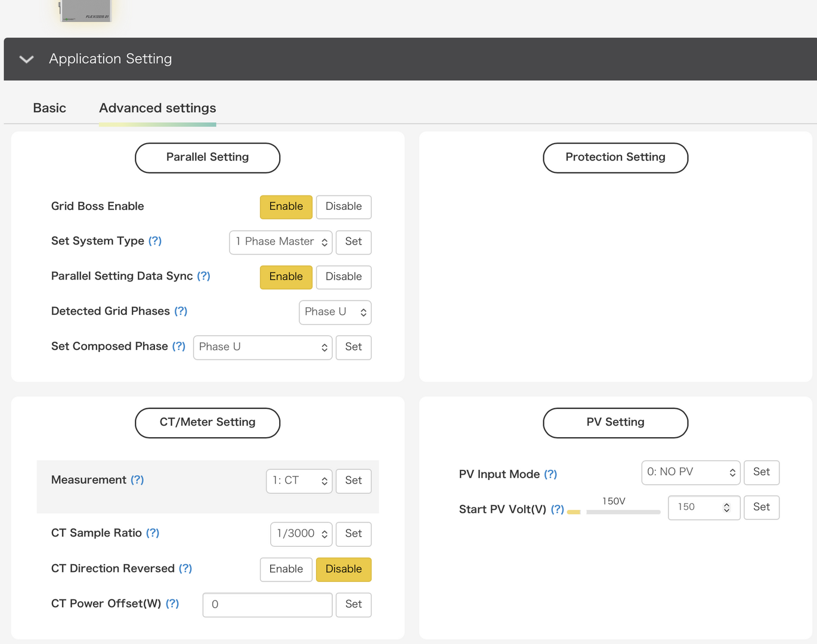Click Set button for CT Power Offset
The height and width of the screenshot is (644, 817).
(x=353, y=605)
